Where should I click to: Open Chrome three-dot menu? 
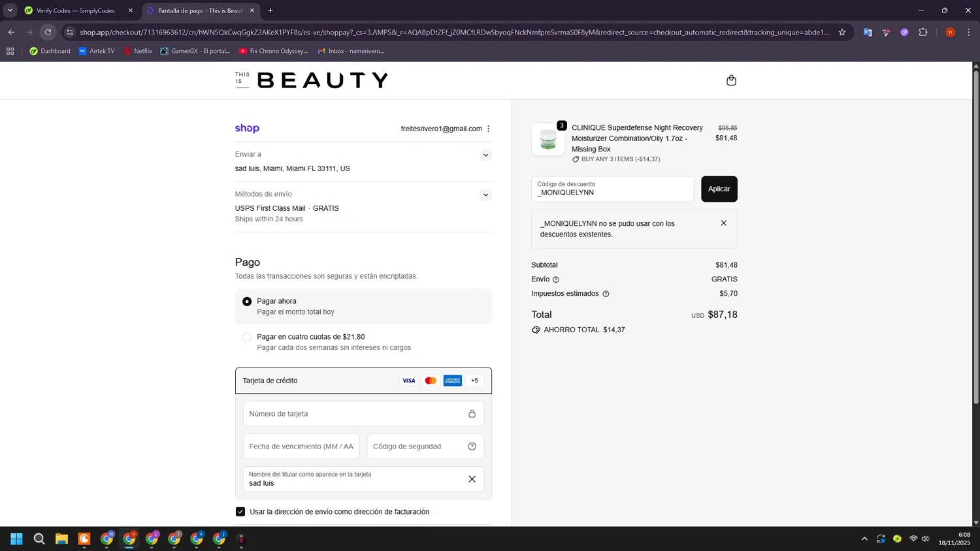tap(968, 32)
